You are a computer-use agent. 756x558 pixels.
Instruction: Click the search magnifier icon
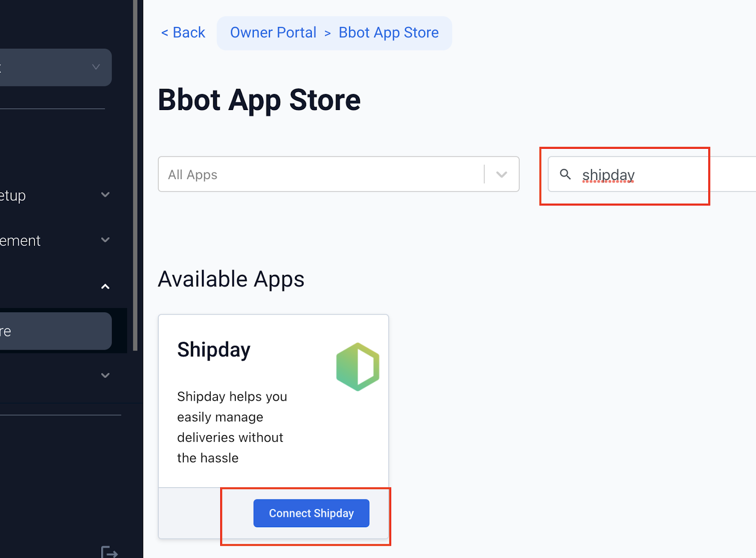pos(565,174)
